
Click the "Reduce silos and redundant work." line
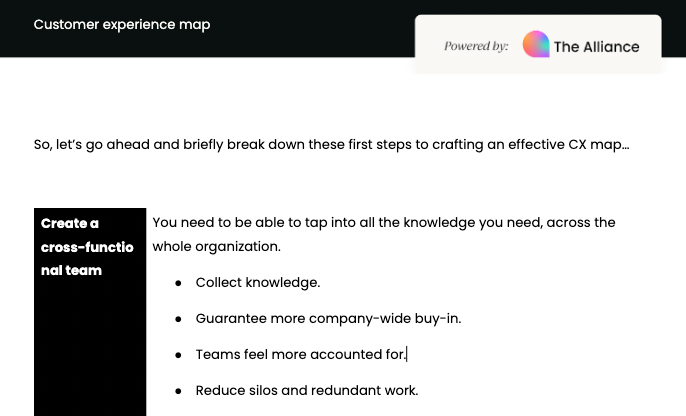click(x=306, y=391)
